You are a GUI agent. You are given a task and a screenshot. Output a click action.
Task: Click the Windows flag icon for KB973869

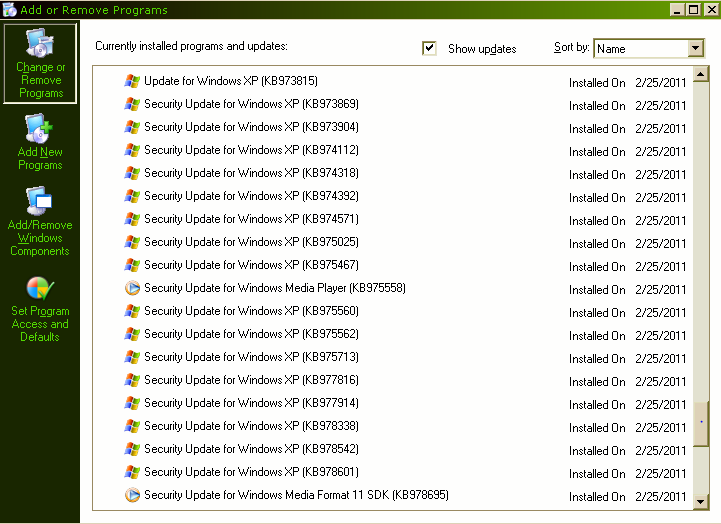coord(132,104)
